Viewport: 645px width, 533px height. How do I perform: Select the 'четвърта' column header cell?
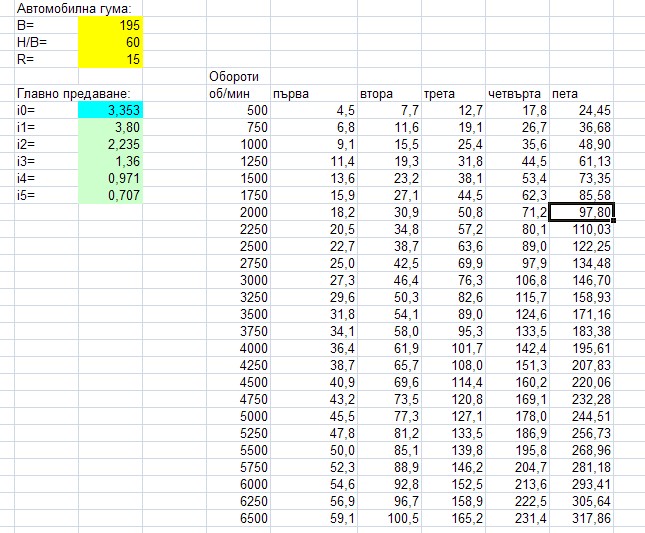(x=515, y=93)
